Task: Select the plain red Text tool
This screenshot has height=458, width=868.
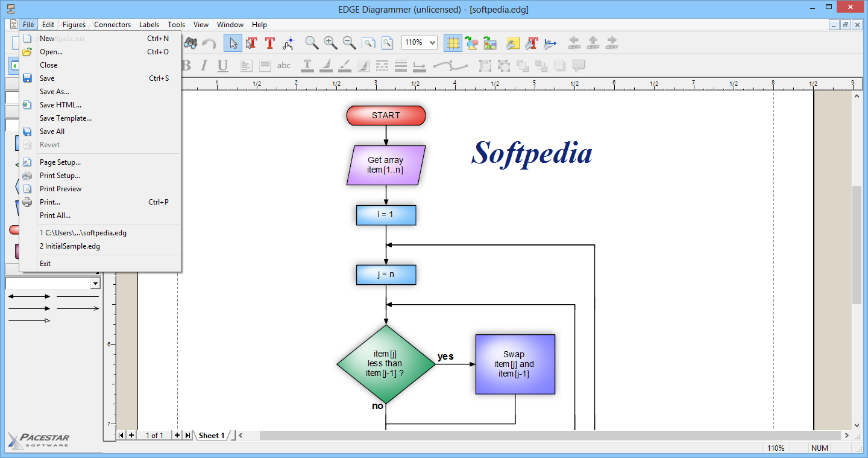Action: [269, 43]
